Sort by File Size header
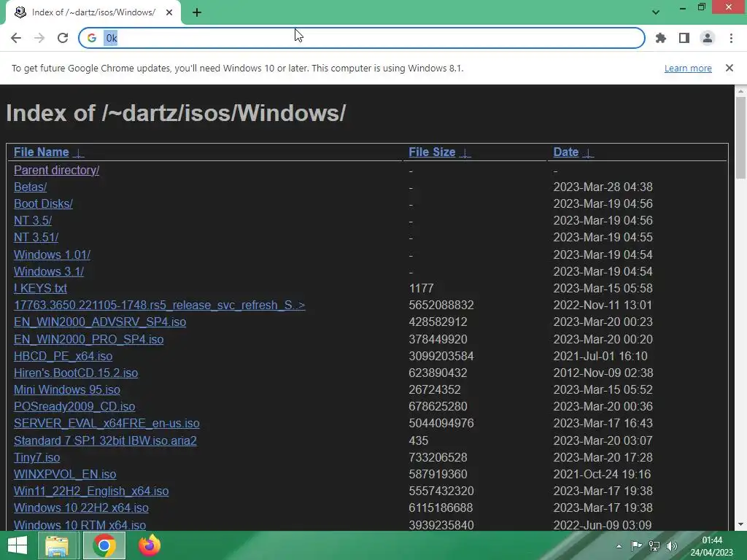 click(x=432, y=152)
